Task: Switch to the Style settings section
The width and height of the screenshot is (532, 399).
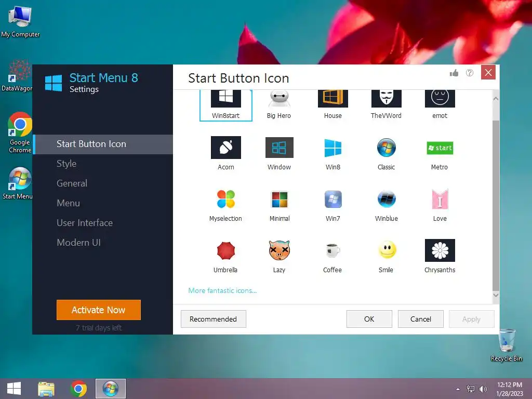Action: click(103, 164)
